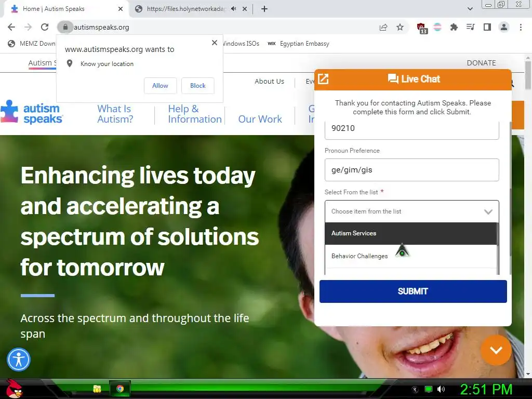The width and height of the screenshot is (532, 399).
Task: Open the Help & Information menu
Action: point(195,114)
